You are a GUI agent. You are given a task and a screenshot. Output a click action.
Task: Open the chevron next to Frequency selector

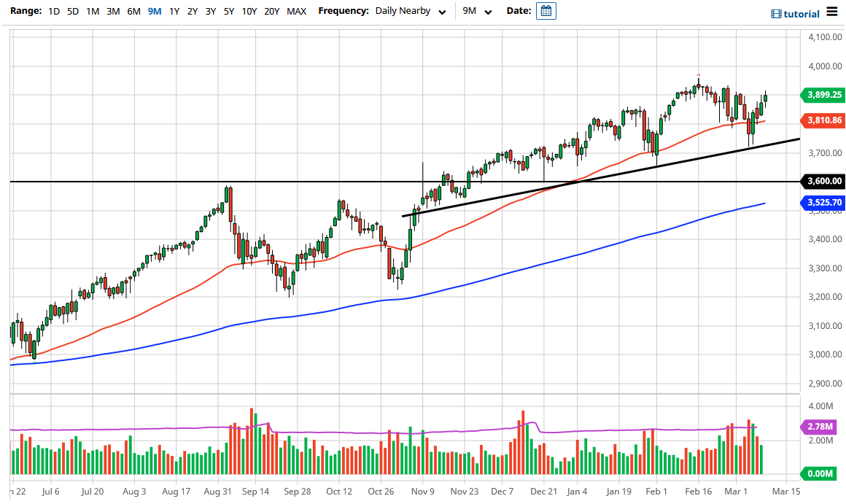[x=441, y=12]
